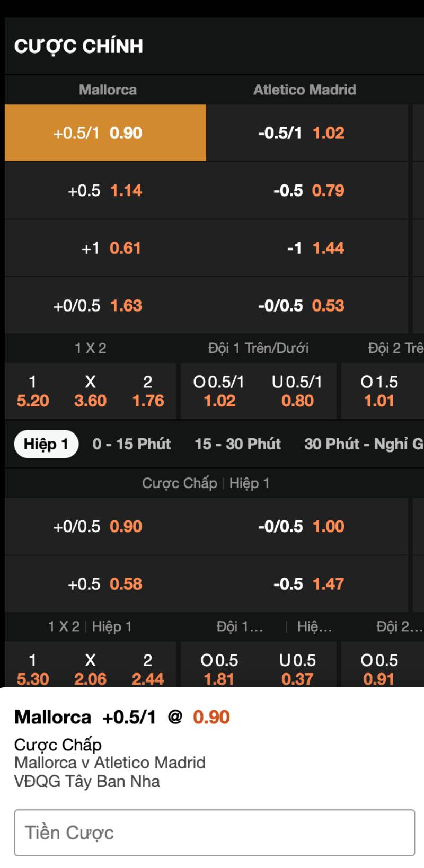Select Mallorca +0.5/1 handicap at 0.90
Screen dimensions: 424x868
point(105,132)
